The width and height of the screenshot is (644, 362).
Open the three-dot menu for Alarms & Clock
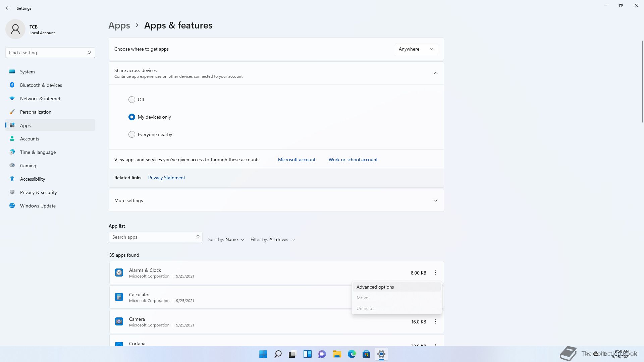436,273
